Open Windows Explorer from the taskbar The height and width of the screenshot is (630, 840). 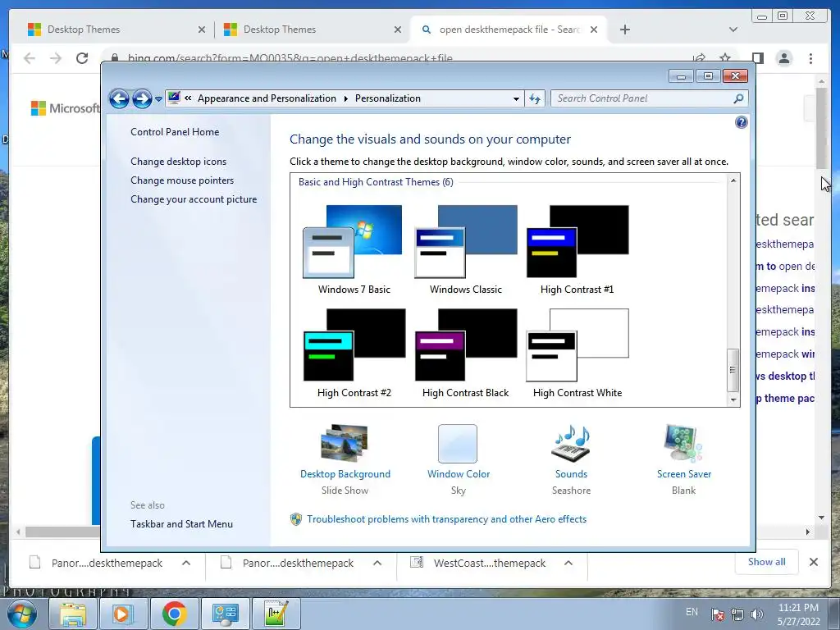coord(73,614)
